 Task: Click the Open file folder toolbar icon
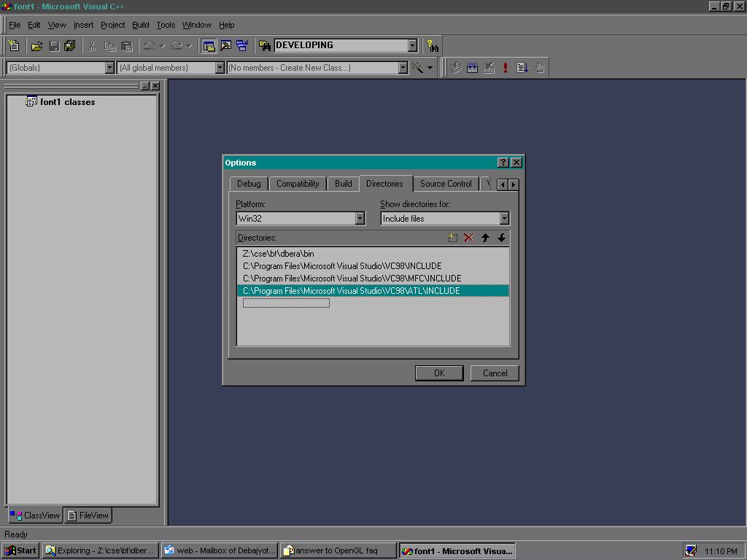coord(36,46)
